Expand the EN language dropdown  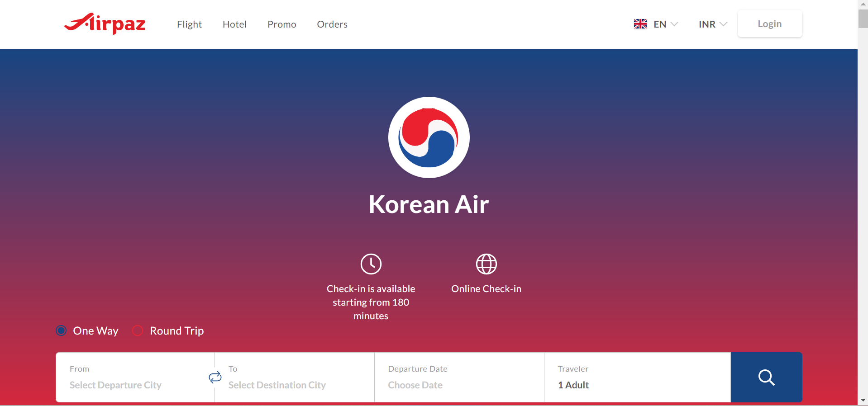pyautogui.click(x=665, y=24)
